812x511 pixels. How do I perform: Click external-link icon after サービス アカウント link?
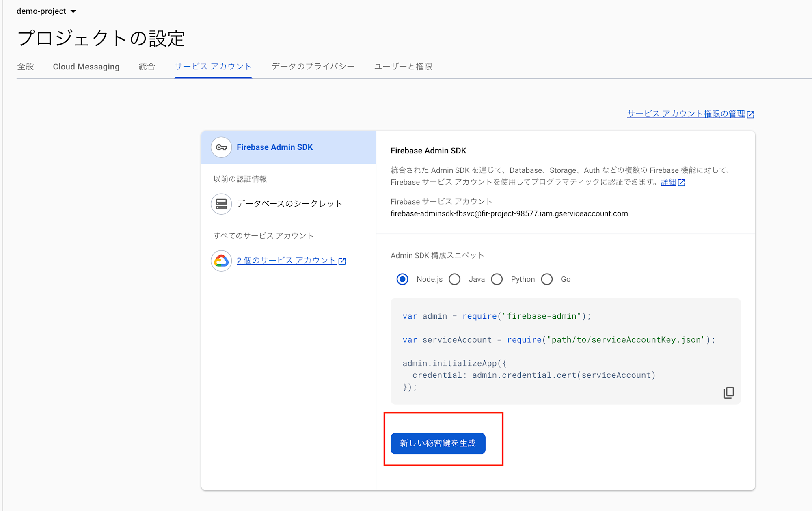[342, 261]
